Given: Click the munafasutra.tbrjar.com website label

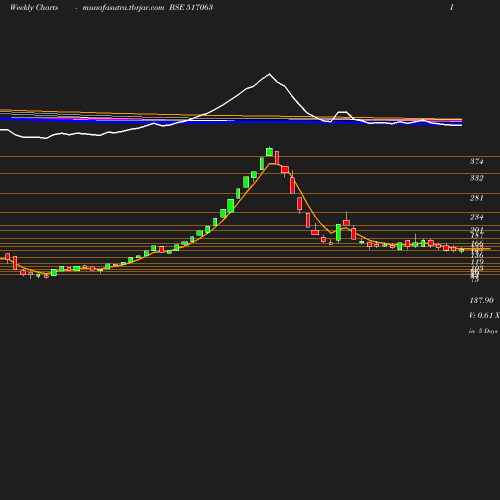Looking at the screenshot, I should coord(123,7).
